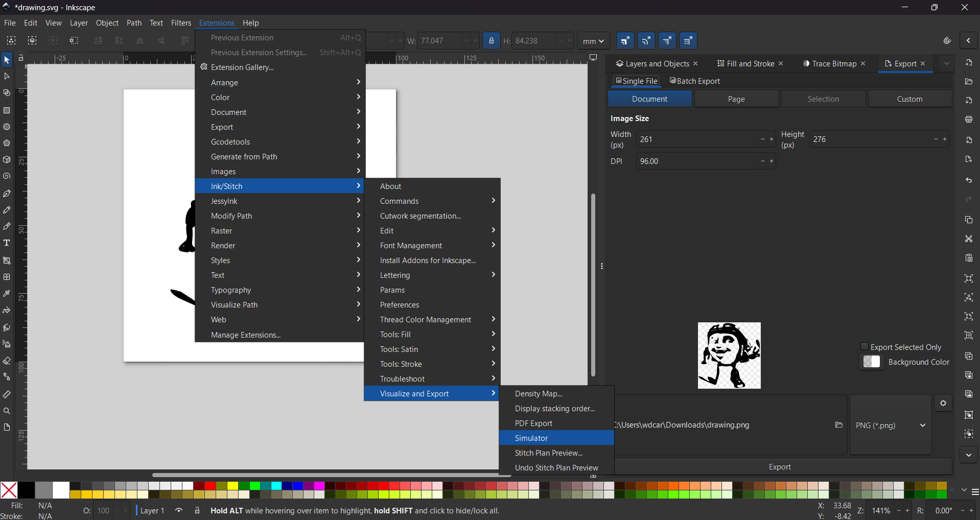Click export preview thumbnail image
This screenshot has width=980, height=520.
729,355
